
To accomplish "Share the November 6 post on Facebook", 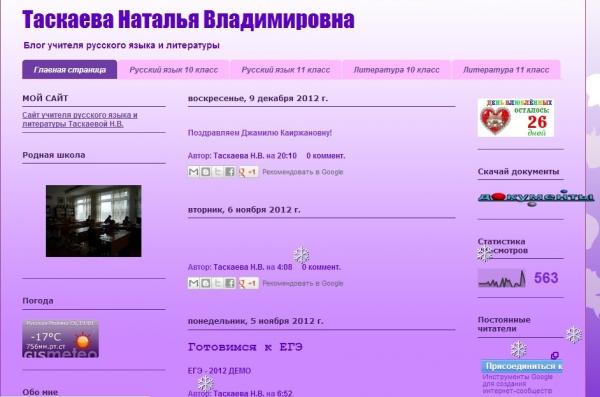I will [x=230, y=283].
